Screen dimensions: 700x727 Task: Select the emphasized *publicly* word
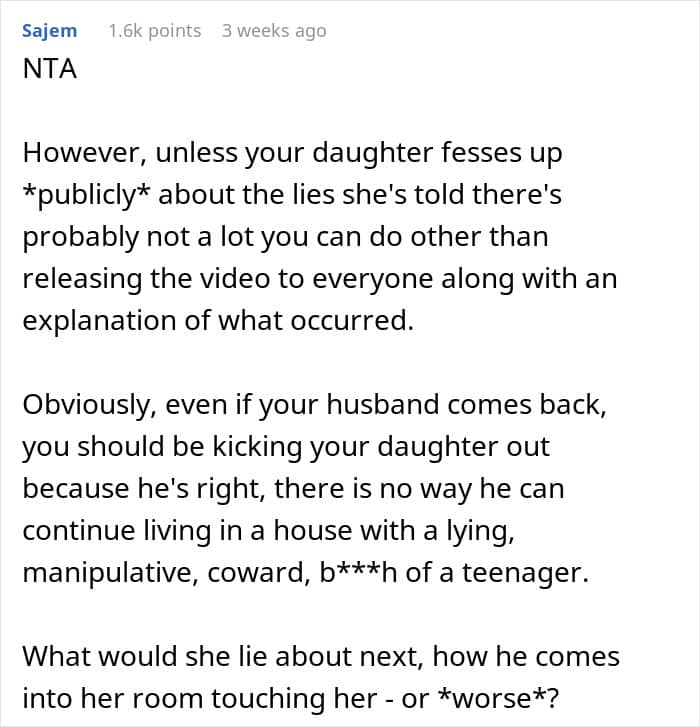pos(86,195)
